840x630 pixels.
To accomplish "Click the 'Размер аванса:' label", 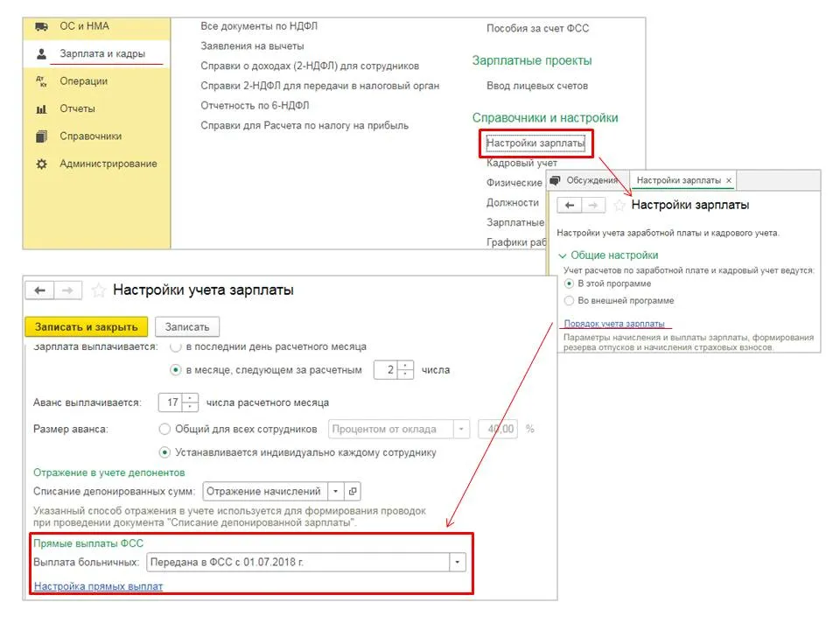I will coord(71,429).
